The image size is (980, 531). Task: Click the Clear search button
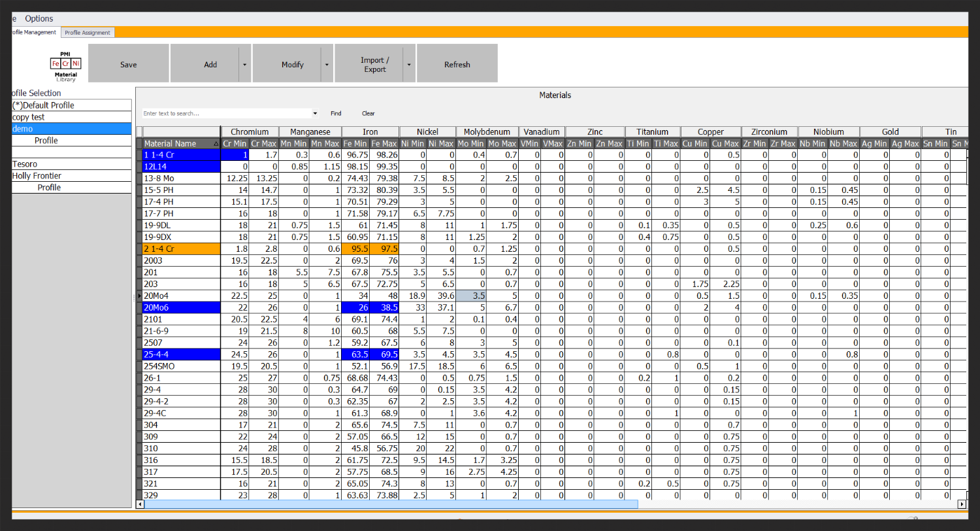368,113
